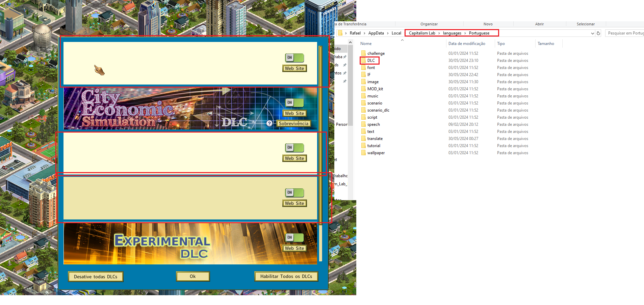This screenshot has width=644, height=305.
Task: Click folder icon in address bar
Action: pos(340,33)
